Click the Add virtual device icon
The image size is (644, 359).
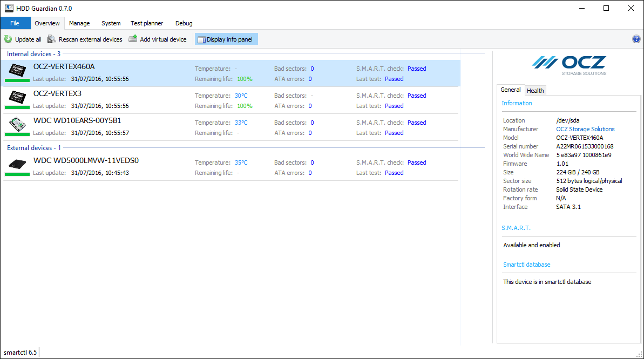(x=133, y=39)
